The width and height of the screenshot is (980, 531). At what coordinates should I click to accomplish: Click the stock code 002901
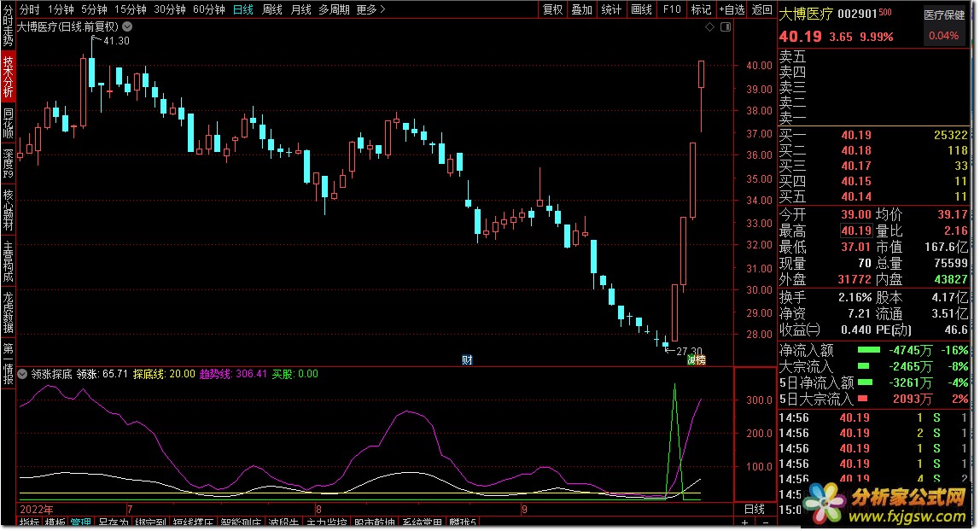[x=857, y=14]
